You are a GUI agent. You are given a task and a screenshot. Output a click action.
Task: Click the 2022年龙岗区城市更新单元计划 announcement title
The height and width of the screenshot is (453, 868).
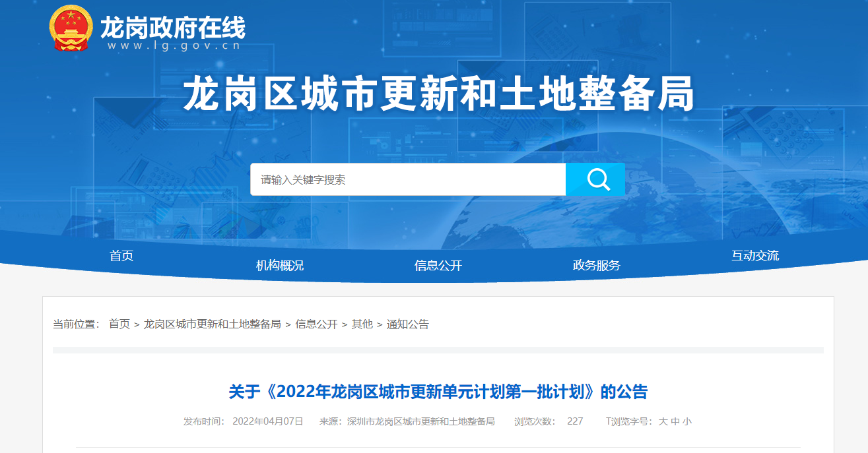[x=438, y=392]
